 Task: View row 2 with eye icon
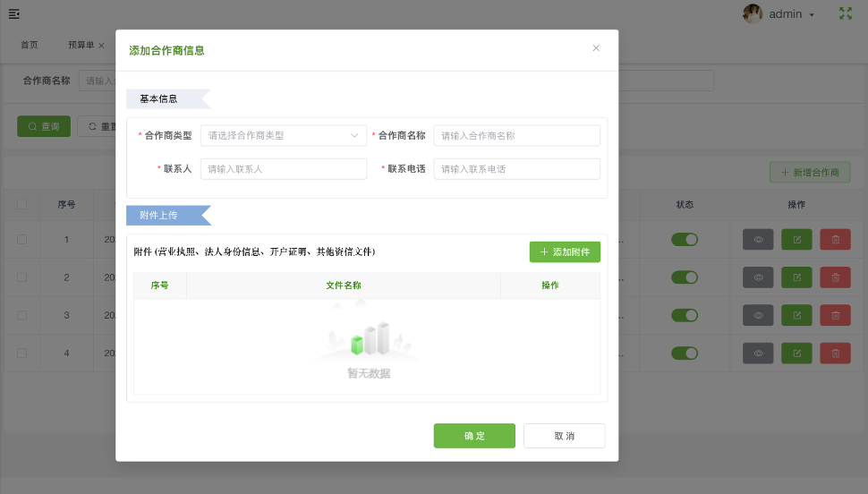758,277
